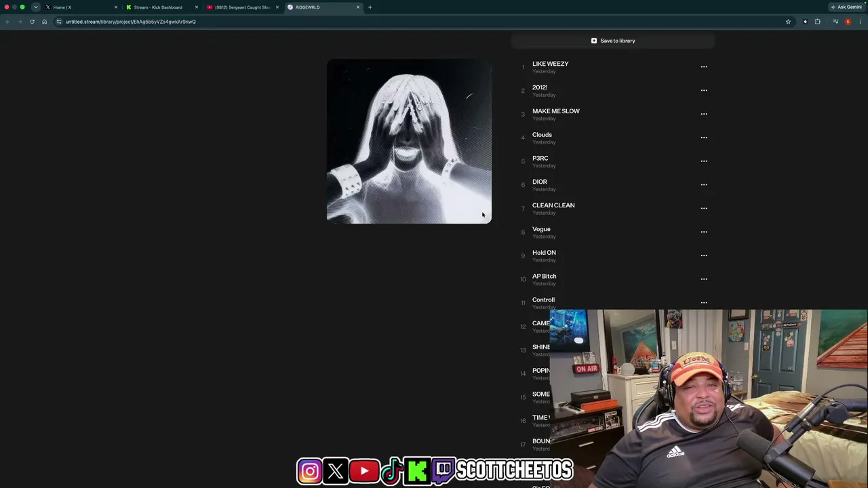Open options menu for Controll track

click(704, 302)
